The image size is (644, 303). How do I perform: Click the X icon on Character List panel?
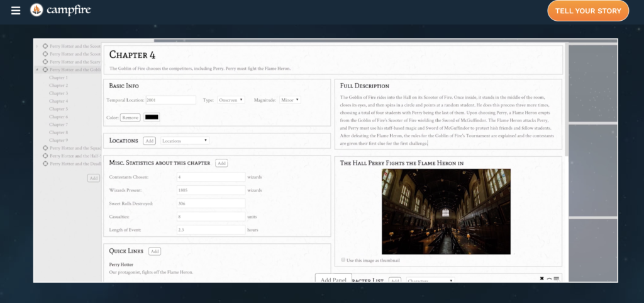541,279
